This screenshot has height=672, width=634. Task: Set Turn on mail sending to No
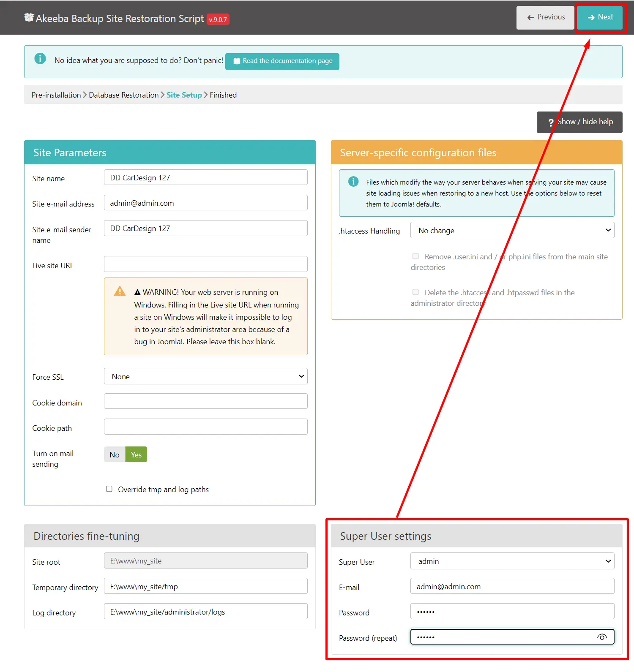(115, 454)
